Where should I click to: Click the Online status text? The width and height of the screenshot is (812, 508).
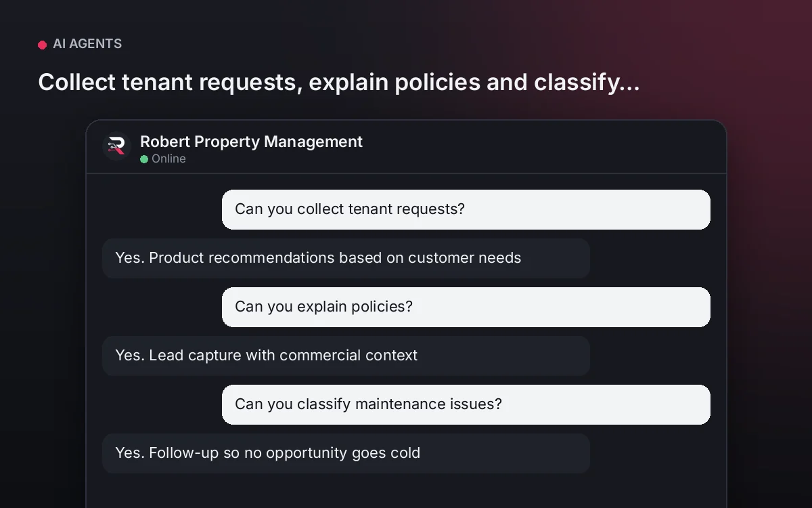coord(168,158)
